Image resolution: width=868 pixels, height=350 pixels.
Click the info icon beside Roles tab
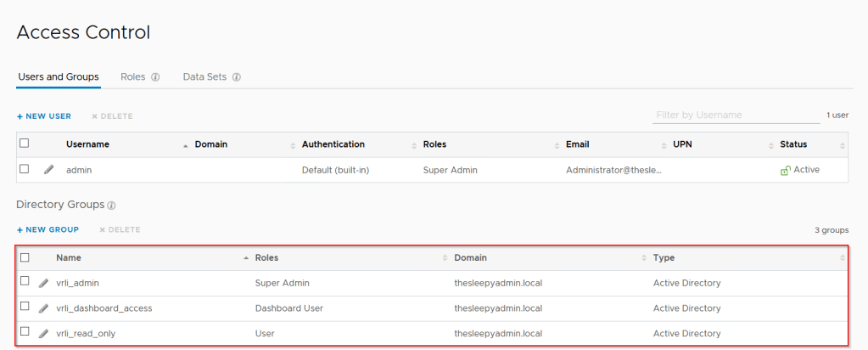[x=155, y=77]
